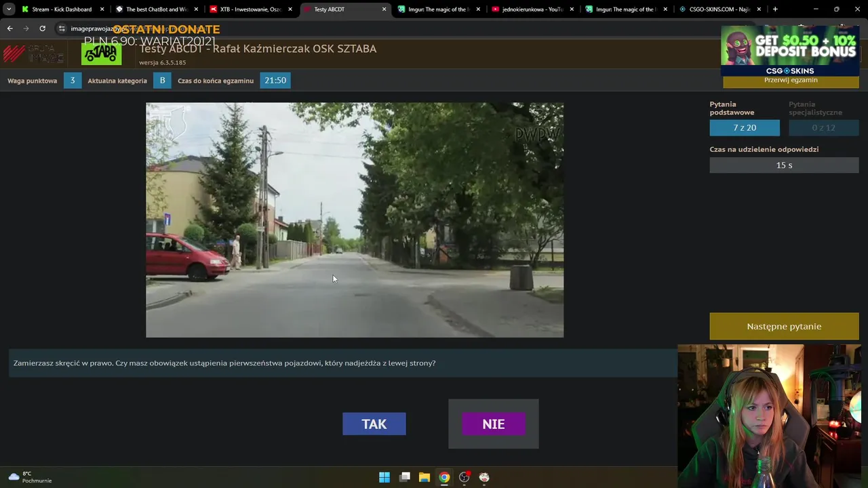Click Przerwij egzamin button
868x488 pixels.
(x=791, y=81)
